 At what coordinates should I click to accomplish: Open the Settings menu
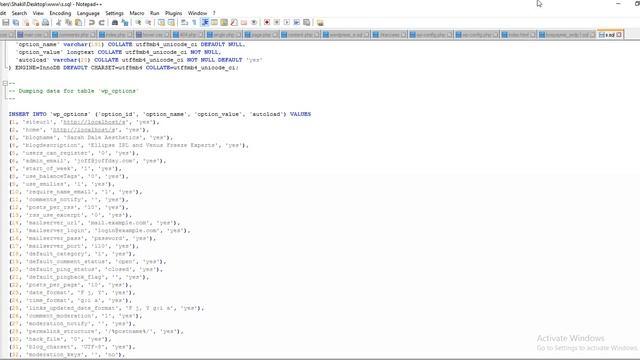[x=114, y=13]
